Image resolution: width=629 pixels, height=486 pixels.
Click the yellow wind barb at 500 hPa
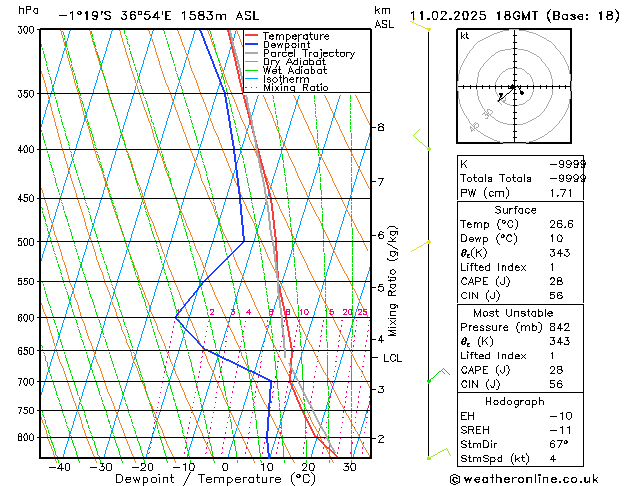420,247
